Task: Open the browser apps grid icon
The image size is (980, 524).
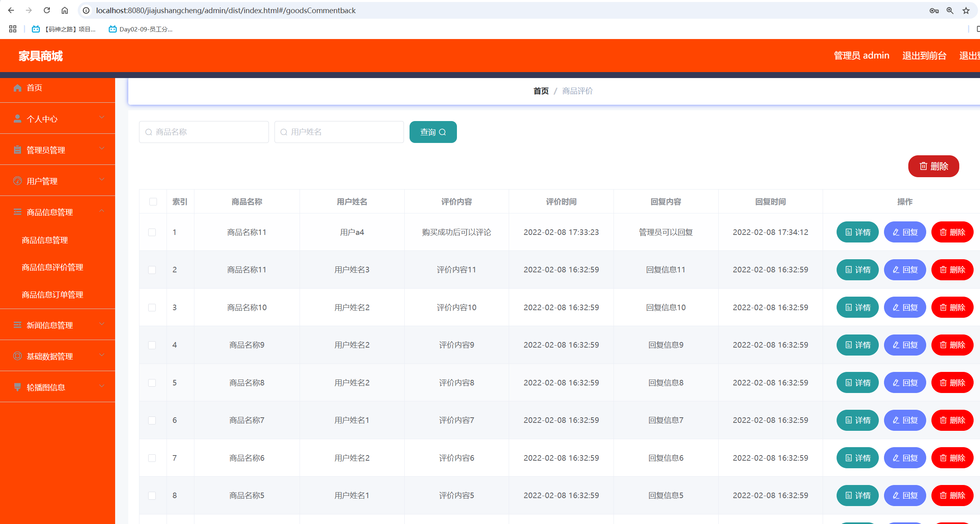Action: pyautogui.click(x=13, y=29)
